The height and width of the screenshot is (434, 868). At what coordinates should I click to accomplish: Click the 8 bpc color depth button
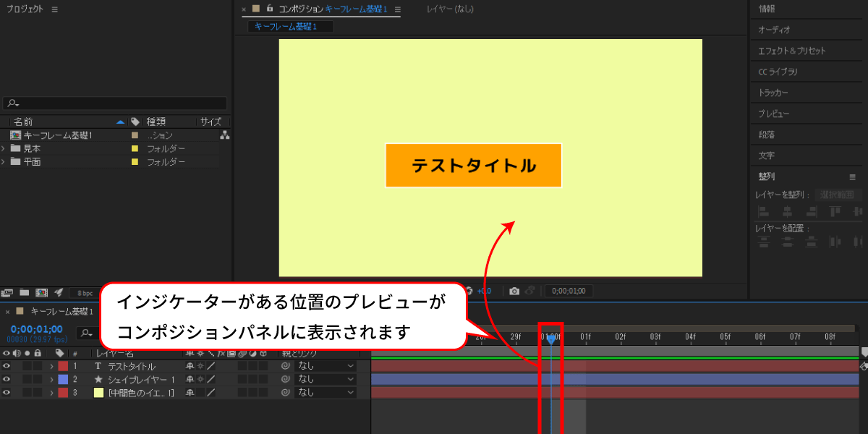tap(85, 293)
